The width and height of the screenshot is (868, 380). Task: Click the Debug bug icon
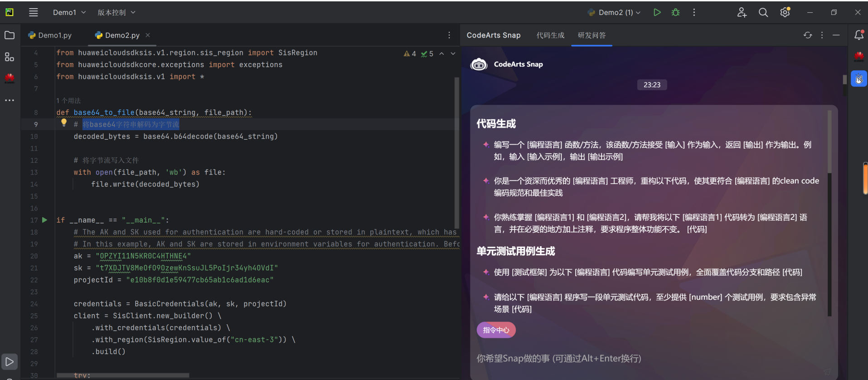(x=676, y=12)
